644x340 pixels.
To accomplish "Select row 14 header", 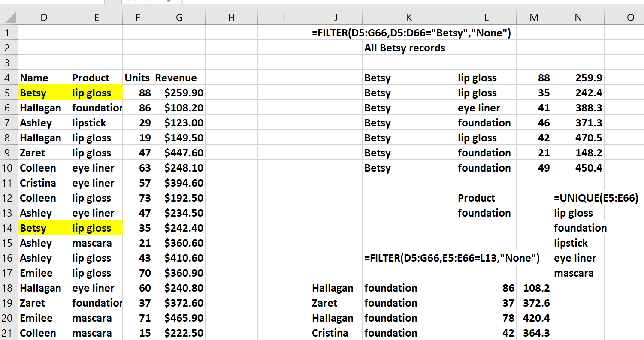I will (9, 228).
